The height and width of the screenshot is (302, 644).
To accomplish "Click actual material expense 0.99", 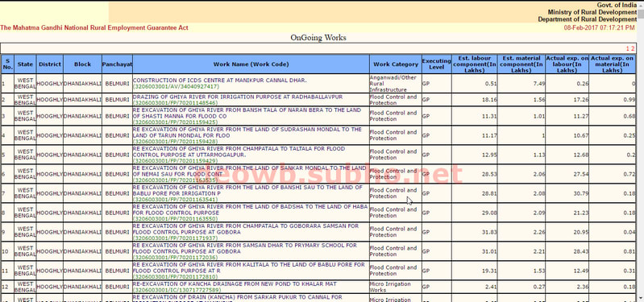I will pos(629,100).
